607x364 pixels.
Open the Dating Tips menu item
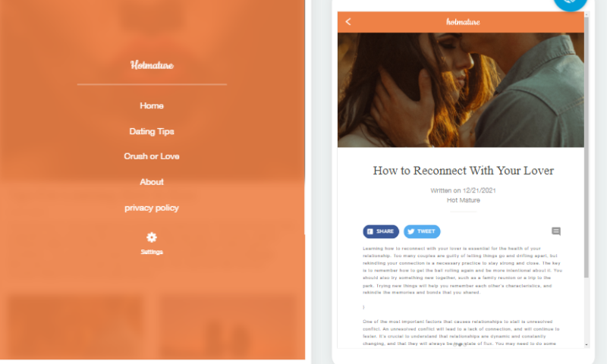click(x=152, y=131)
